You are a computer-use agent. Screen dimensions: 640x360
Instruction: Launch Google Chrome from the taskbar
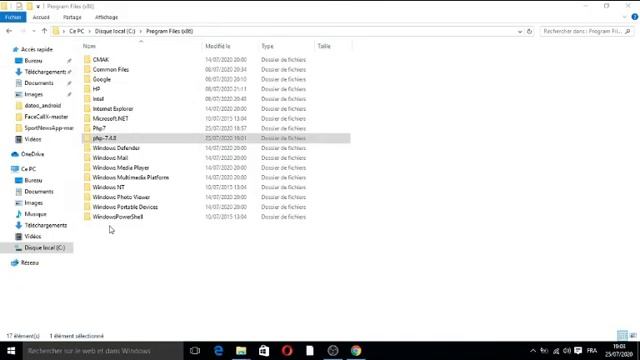(x=356, y=351)
